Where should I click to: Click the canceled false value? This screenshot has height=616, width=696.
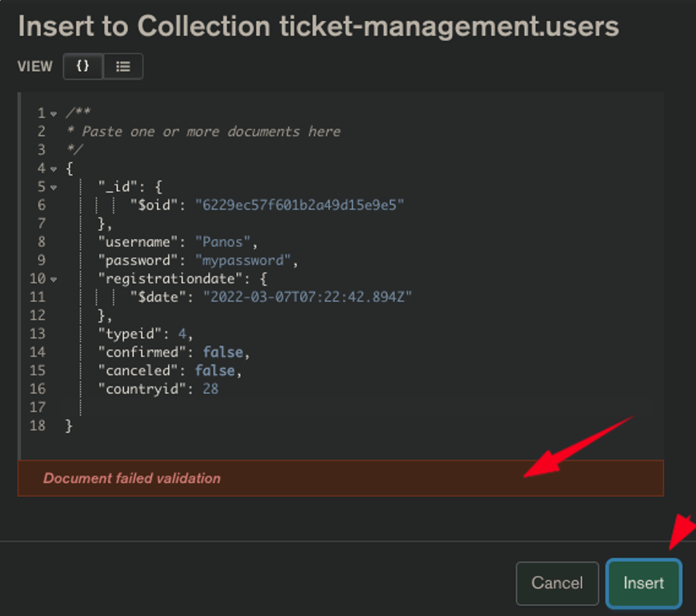coord(215,370)
